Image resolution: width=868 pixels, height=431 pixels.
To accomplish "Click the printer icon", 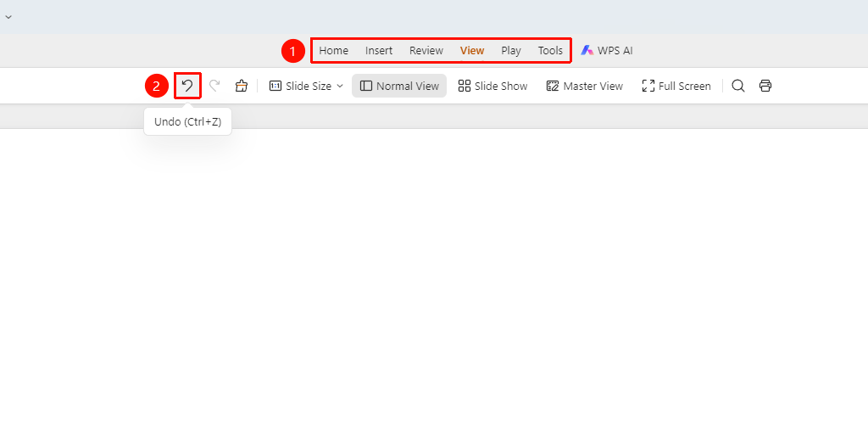I will point(765,86).
